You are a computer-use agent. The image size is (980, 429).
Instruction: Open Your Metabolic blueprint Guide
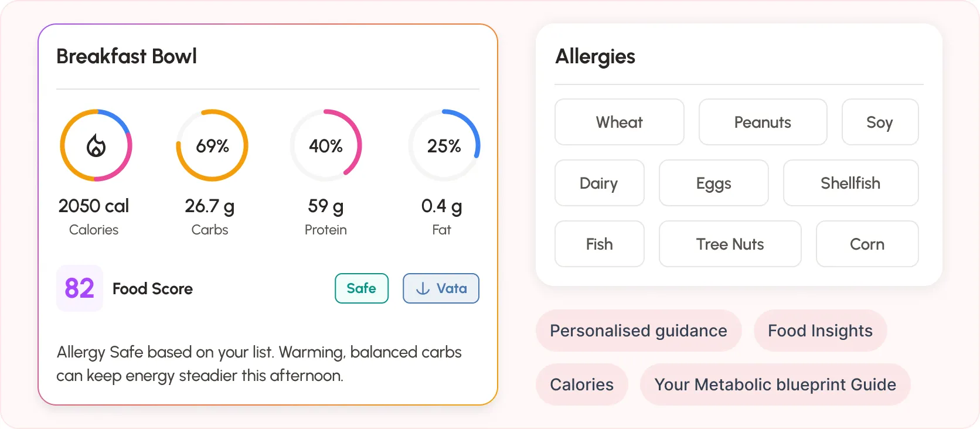pos(775,384)
